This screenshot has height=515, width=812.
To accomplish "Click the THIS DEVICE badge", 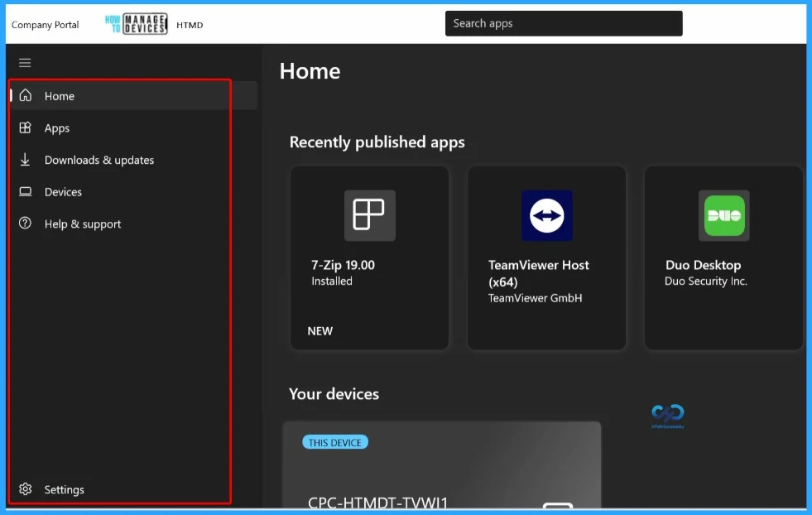I will [335, 442].
